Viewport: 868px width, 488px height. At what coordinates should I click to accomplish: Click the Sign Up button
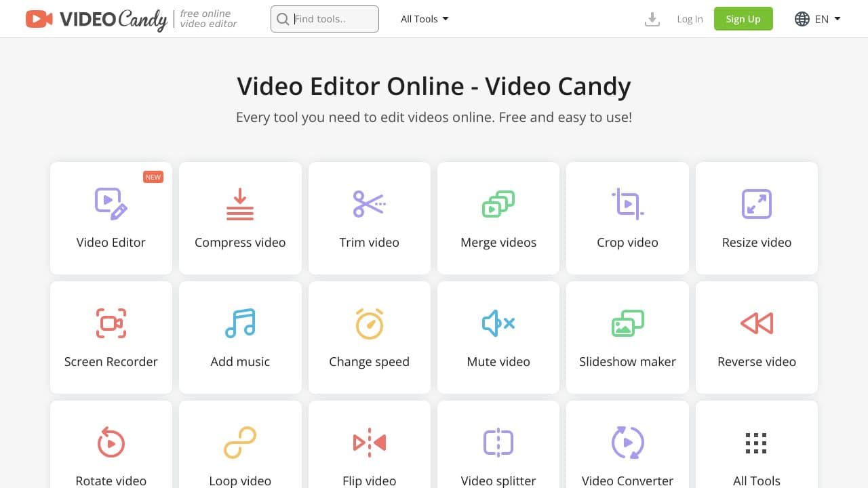pos(743,19)
